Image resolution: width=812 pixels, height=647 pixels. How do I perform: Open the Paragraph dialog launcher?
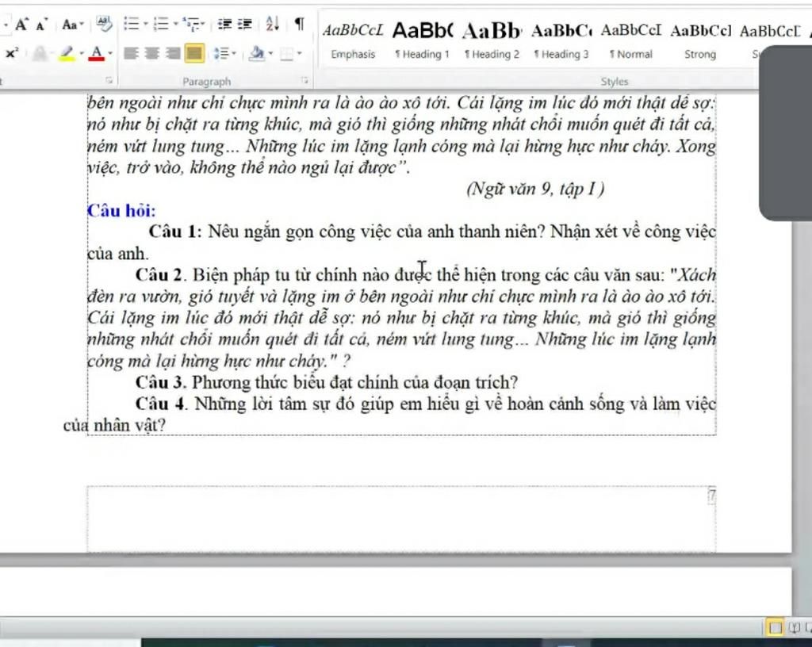pos(305,80)
